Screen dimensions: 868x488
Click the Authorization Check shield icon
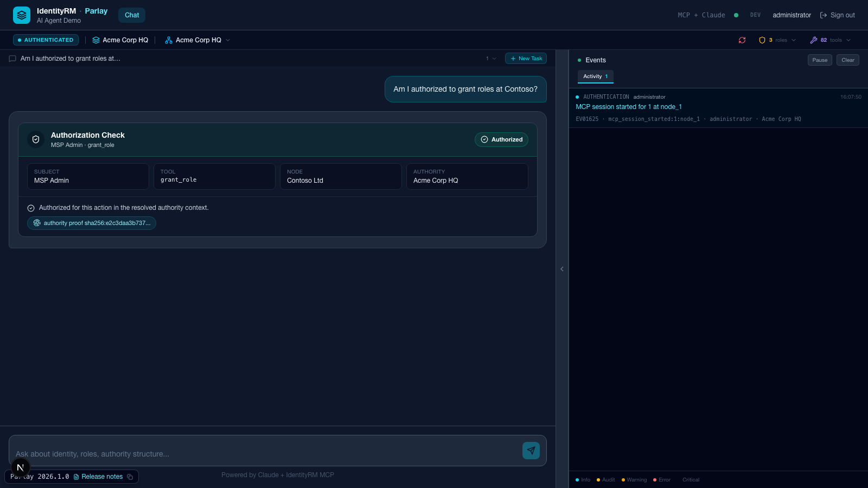(x=36, y=139)
